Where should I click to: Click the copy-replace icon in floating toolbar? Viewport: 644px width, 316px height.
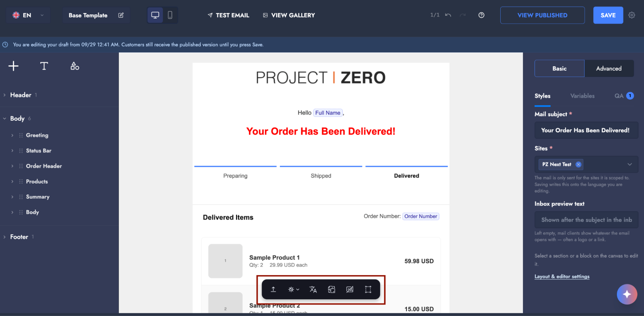pyautogui.click(x=332, y=289)
